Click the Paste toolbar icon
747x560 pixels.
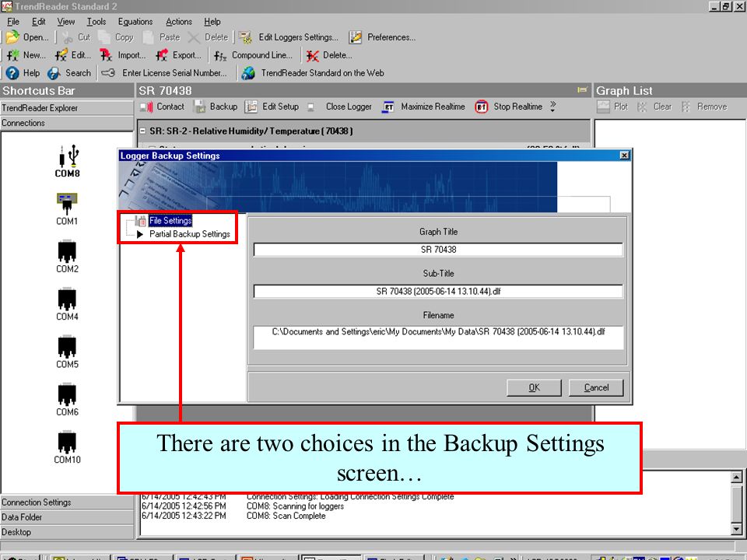coord(162,37)
